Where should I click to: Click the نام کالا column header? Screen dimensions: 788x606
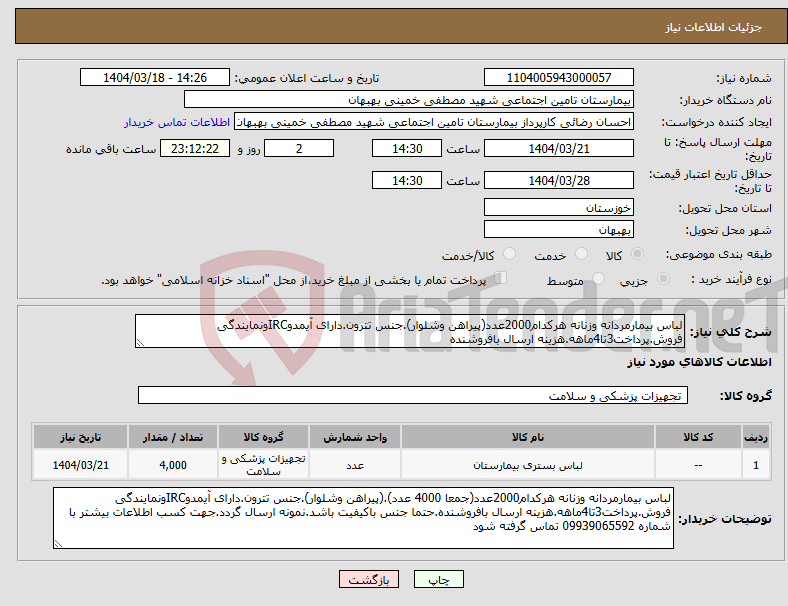click(x=528, y=437)
